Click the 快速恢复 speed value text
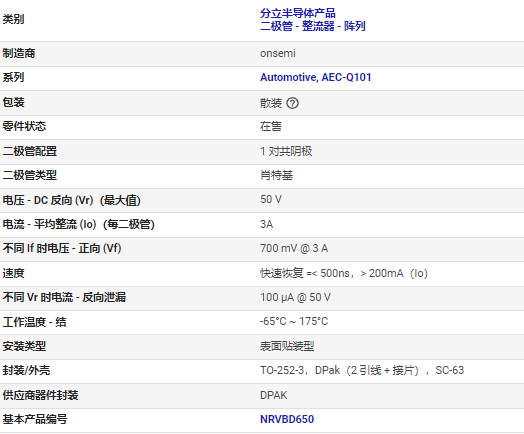This screenshot has height=434, width=524. [344, 273]
